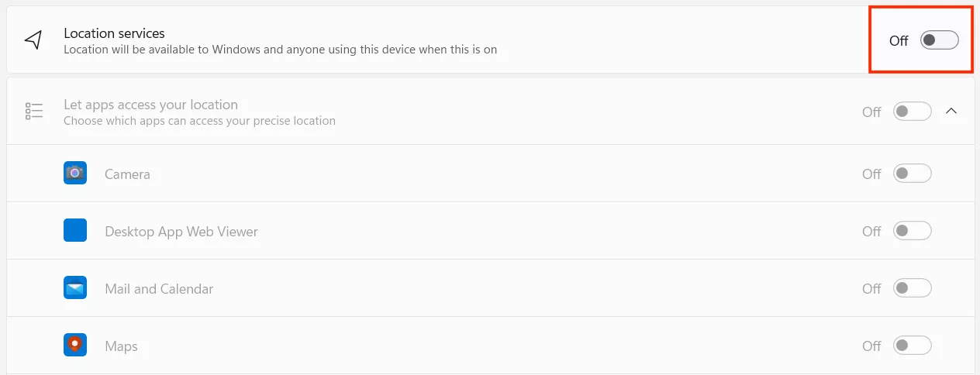This screenshot has height=375, width=980.
Task: Collapse the Let apps access your location section
Action: coord(951,112)
